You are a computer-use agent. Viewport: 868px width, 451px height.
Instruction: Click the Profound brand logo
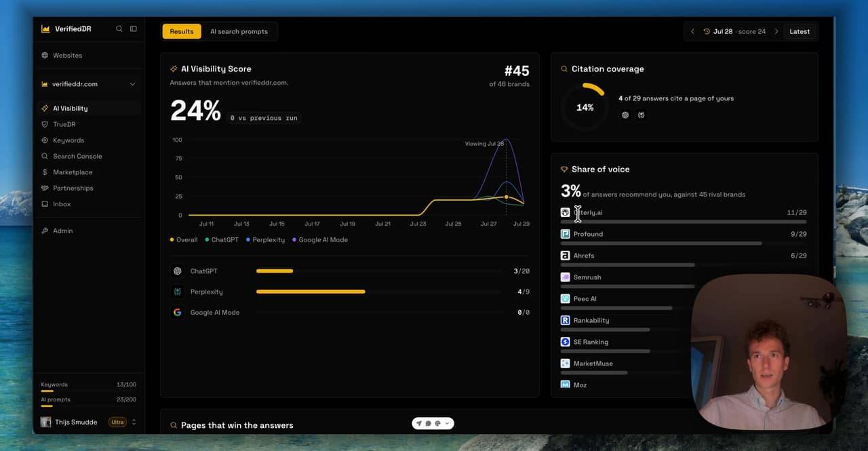click(x=566, y=234)
